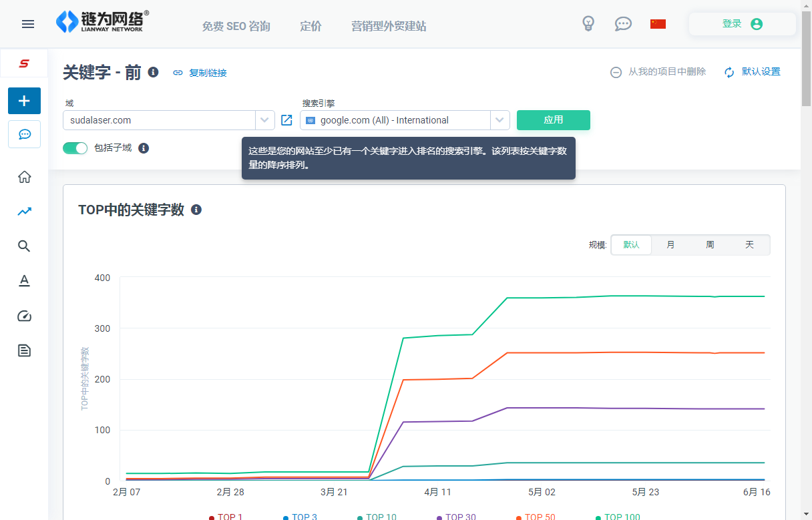Click the green 应用 button
The height and width of the screenshot is (520, 812).
pos(553,120)
